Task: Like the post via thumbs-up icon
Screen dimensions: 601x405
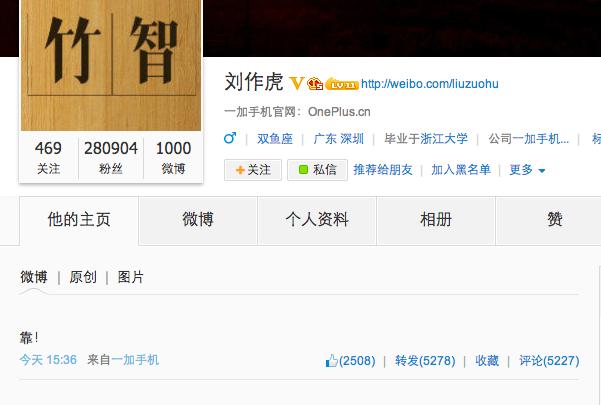Action: pos(332,361)
